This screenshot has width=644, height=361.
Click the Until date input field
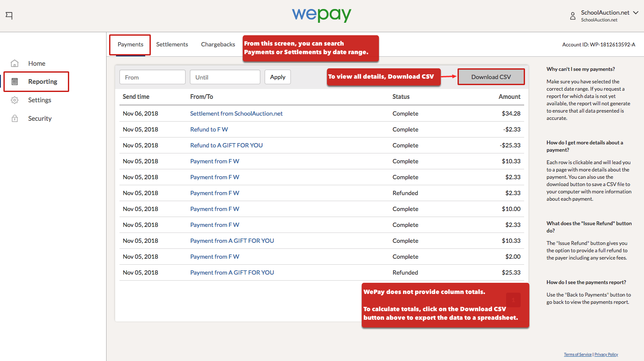[x=225, y=76]
